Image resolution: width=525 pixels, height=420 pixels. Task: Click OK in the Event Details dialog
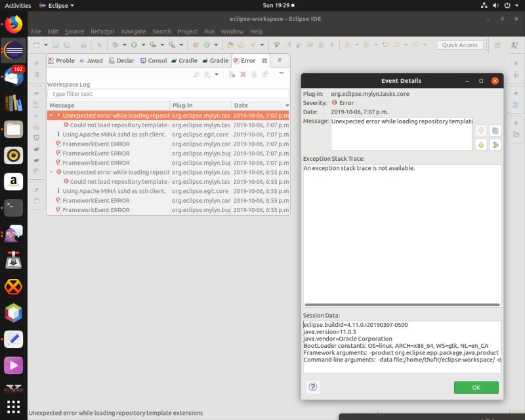(476, 387)
